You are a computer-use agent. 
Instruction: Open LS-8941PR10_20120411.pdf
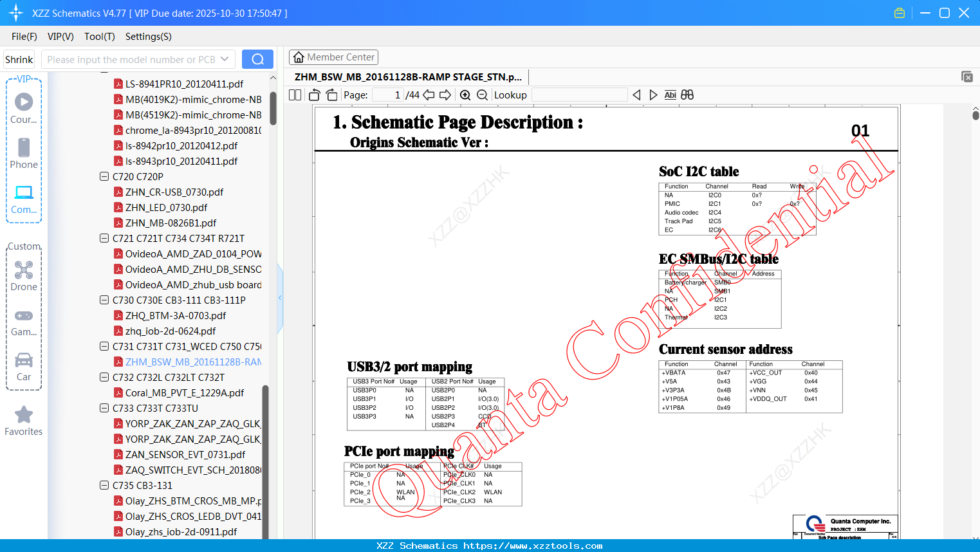coord(184,84)
